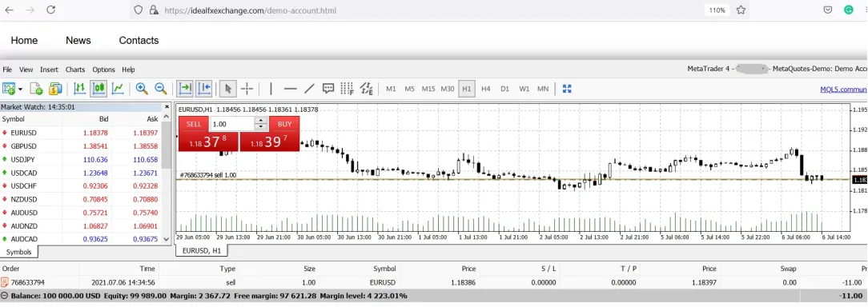The image size is (868, 307).
Task: Zoom in the chart with magnifier plus
Action: pyautogui.click(x=142, y=89)
